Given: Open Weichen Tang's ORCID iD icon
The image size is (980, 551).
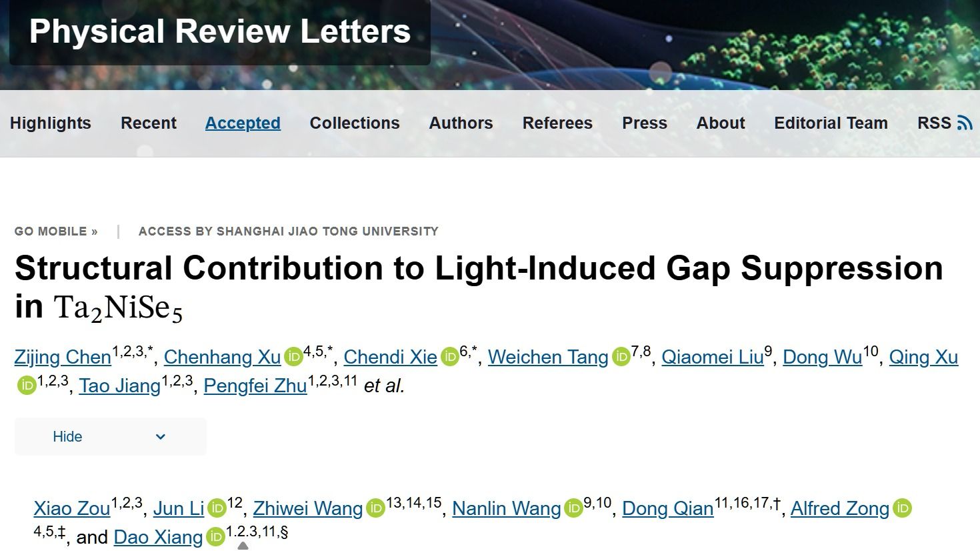Looking at the screenshot, I should click(621, 357).
